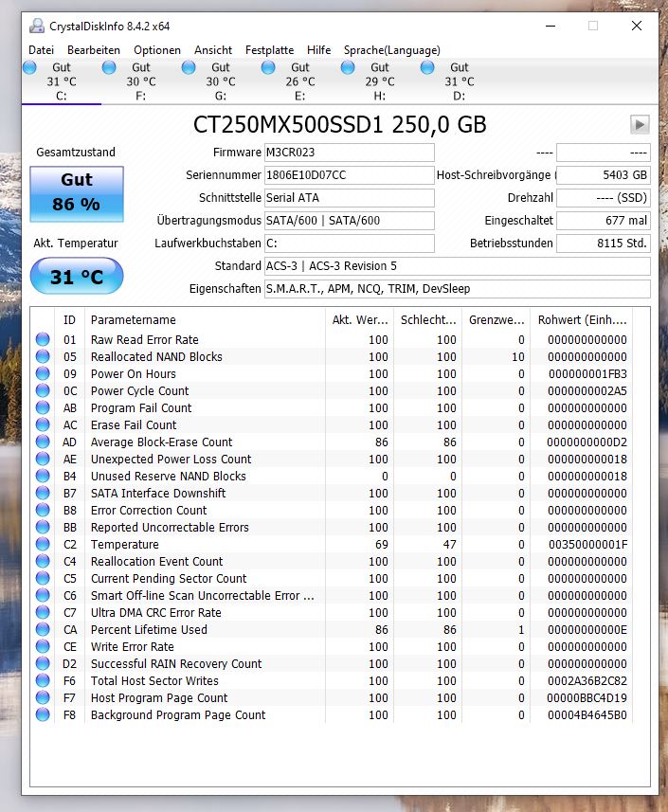
Task: Click raw value 0002A36B2C82
Action: coord(587,681)
